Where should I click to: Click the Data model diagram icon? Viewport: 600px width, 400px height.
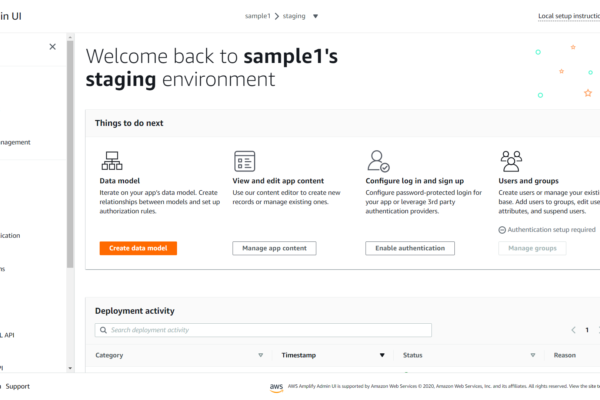[x=111, y=161]
